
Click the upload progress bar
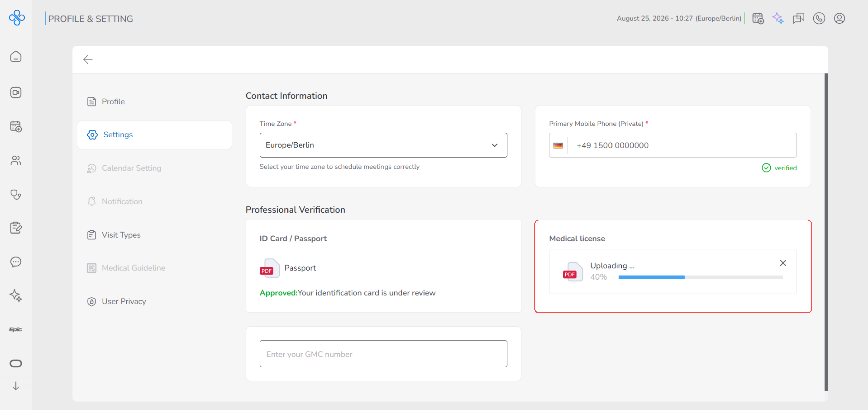tap(701, 277)
